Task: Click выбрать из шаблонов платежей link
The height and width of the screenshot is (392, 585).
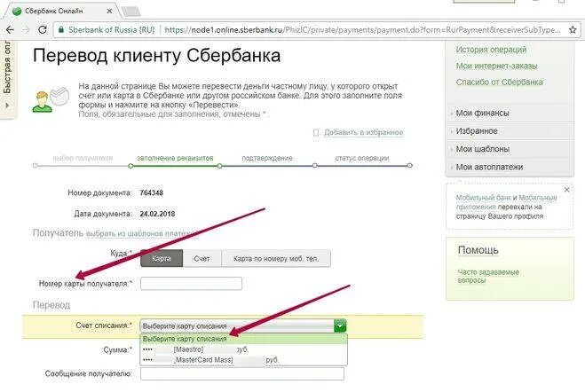Action: point(142,233)
